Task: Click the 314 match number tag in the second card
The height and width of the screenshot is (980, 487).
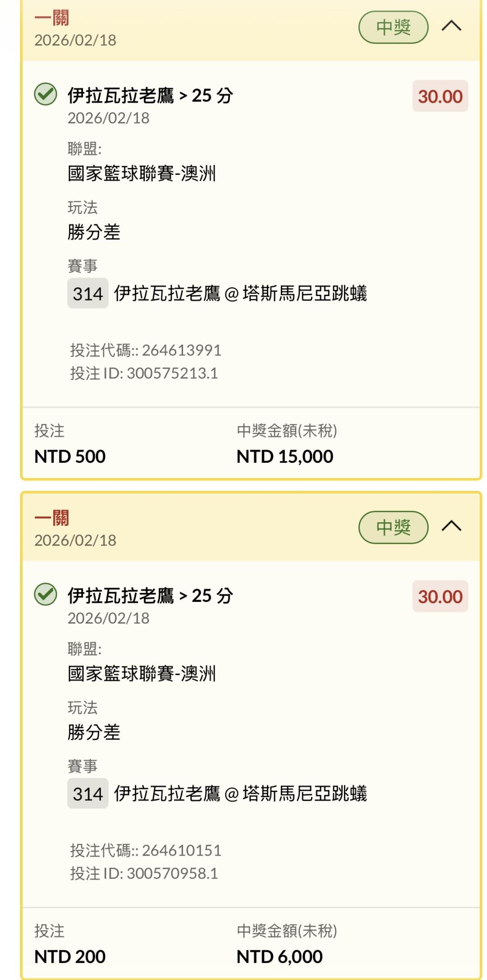Action: coord(88,793)
